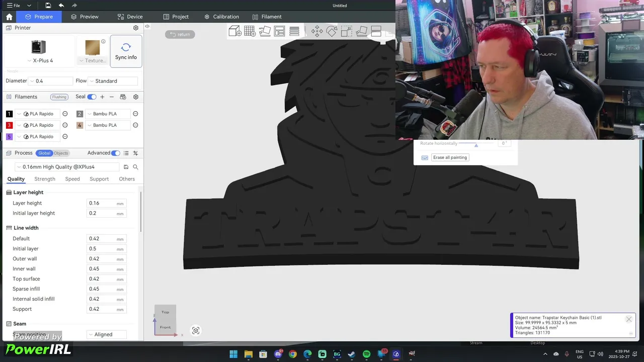Click the Add plate grid icon
644x362 pixels.
pyautogui.click(x=250, y=31)
